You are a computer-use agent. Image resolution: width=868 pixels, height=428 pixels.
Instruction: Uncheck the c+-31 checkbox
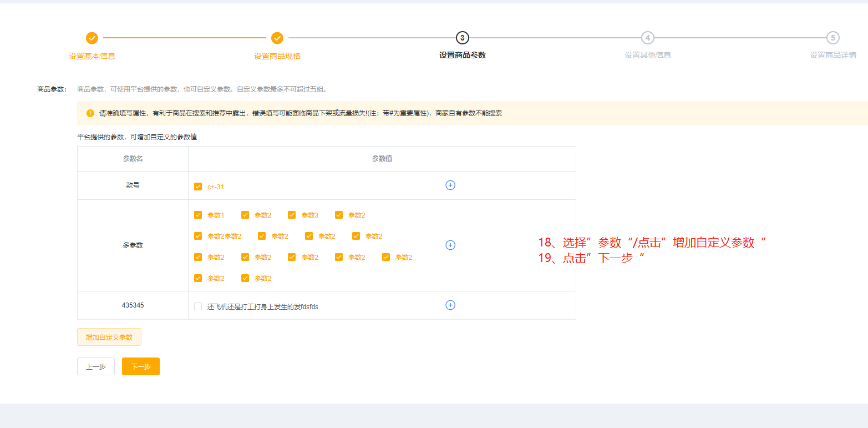coord(198,187)
